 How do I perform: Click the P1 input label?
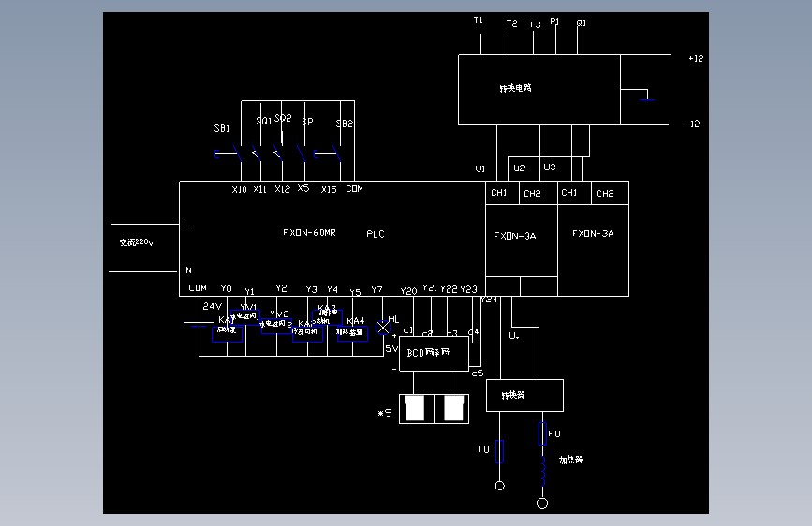(554, 22)
